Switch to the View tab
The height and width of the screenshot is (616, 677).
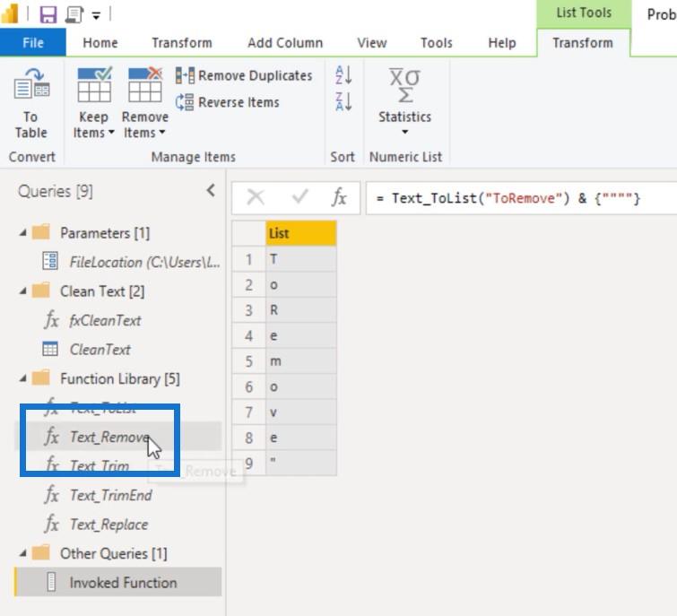coord(372,43)
